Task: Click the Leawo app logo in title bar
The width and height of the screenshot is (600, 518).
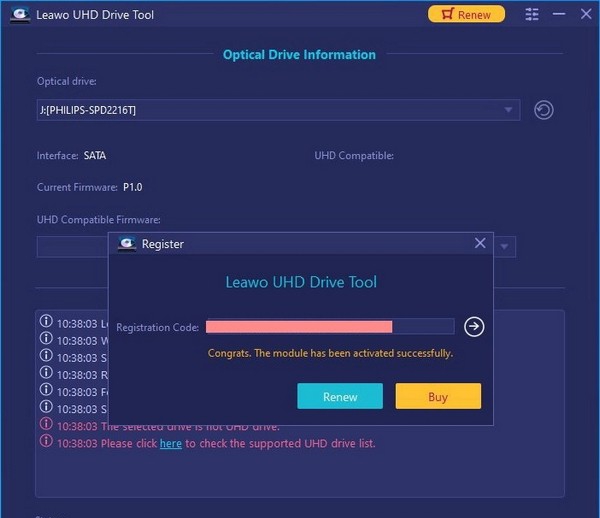Action: tap(20, 15)
